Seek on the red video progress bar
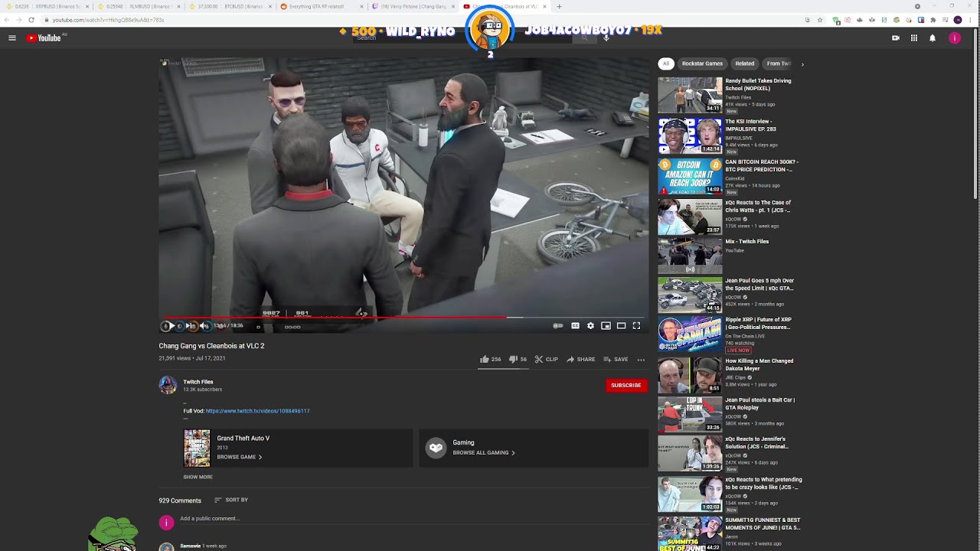Image resolution: width=980 pixels, height=551 pixels. (403, 317)
